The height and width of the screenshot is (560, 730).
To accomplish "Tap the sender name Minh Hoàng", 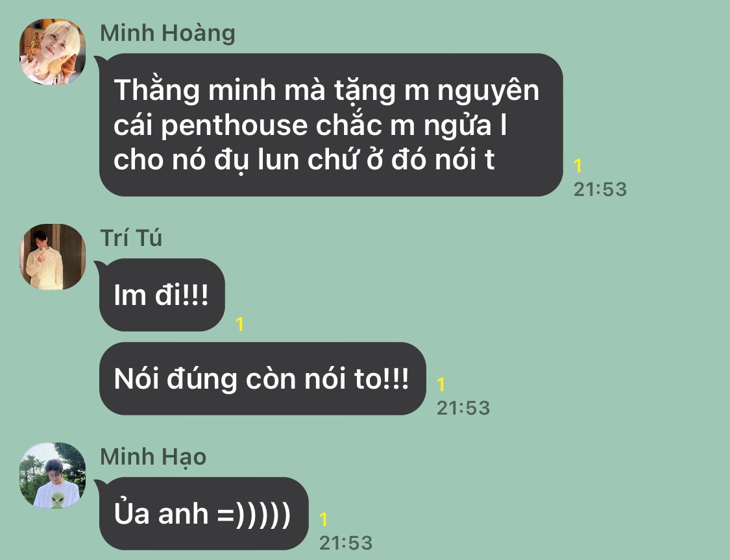I will 167,33.
